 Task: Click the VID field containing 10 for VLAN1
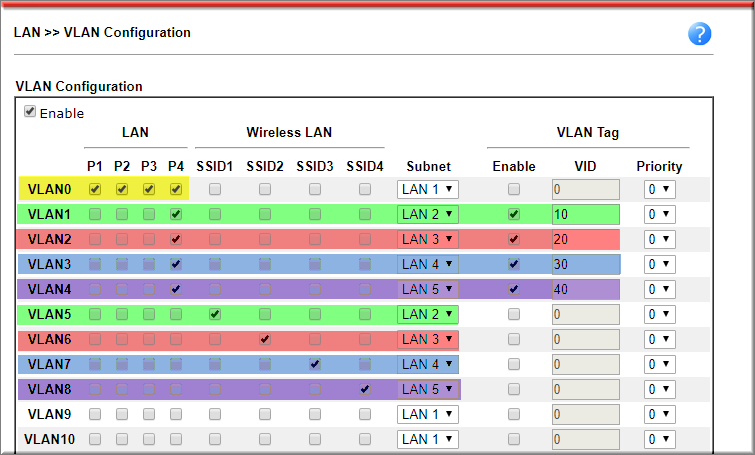(585, 214)
